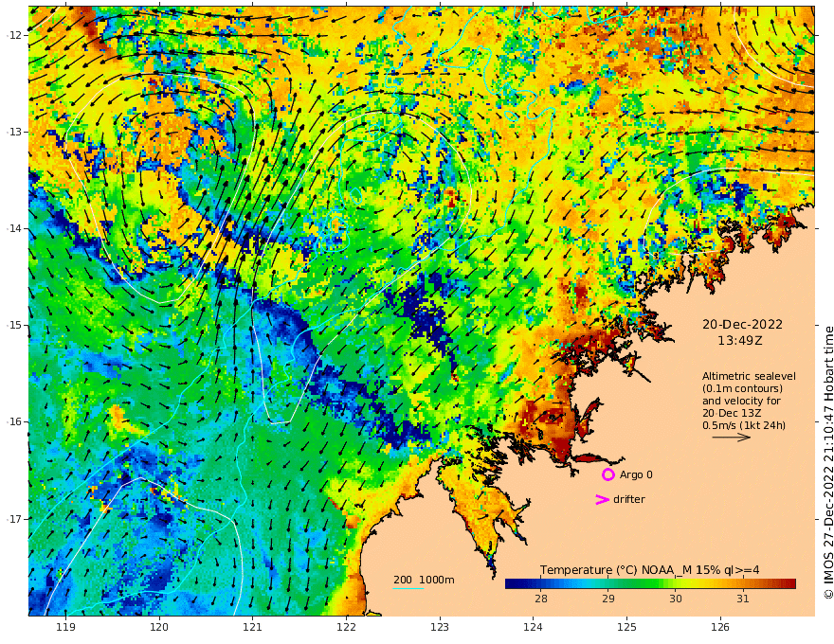Click the longitude axis label '123'
Image resolution: width=834 pixels, height=644 pixels.
tap(440, 628)
